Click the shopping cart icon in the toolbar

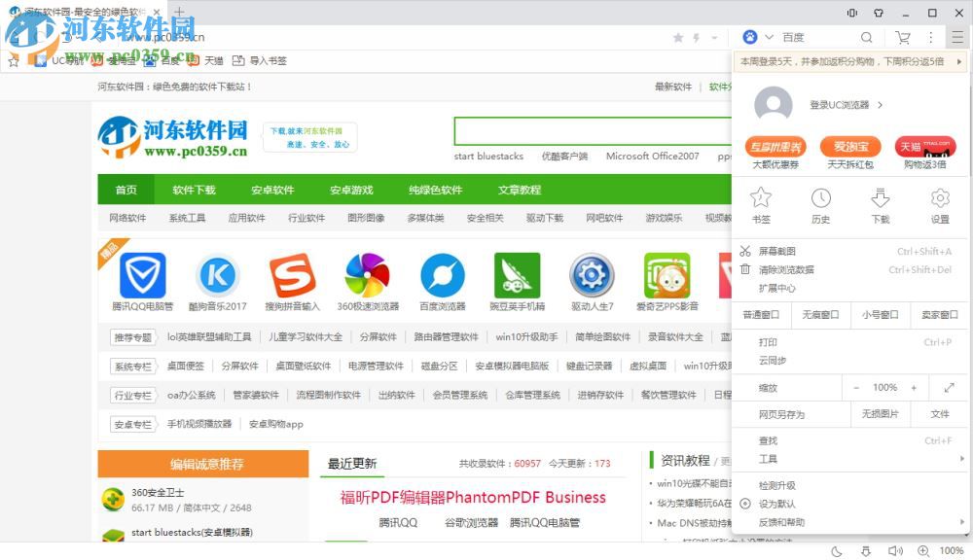pos(903,36)
